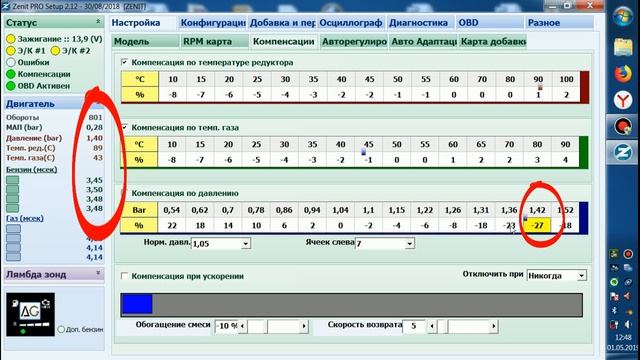Screen dimensions: 640x360
Task: Click the yellow Зажигание indicator lamp
Action: point(11,39)
